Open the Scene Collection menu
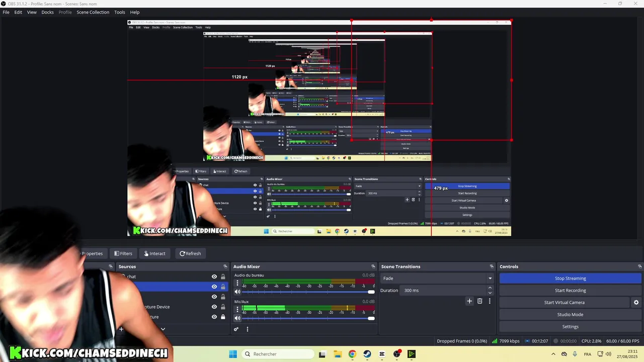Viewport: 644px width, 362px height. (93, 12)
